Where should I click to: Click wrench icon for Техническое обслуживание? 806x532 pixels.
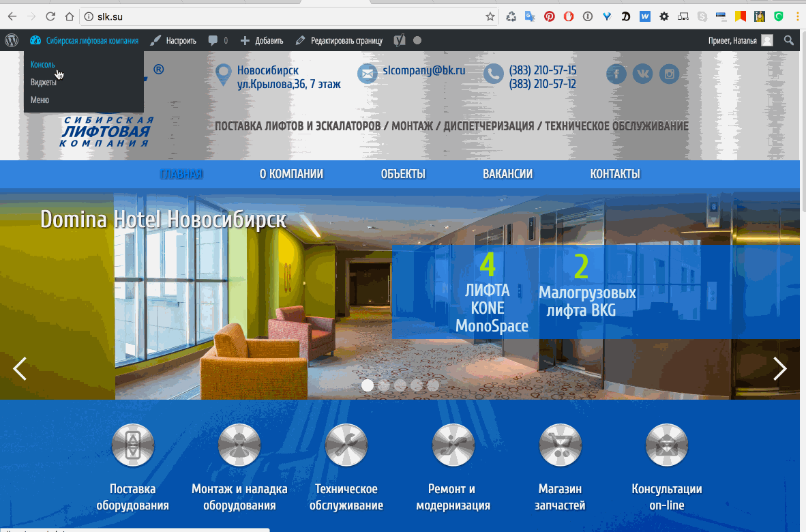(x=346, y=445)
